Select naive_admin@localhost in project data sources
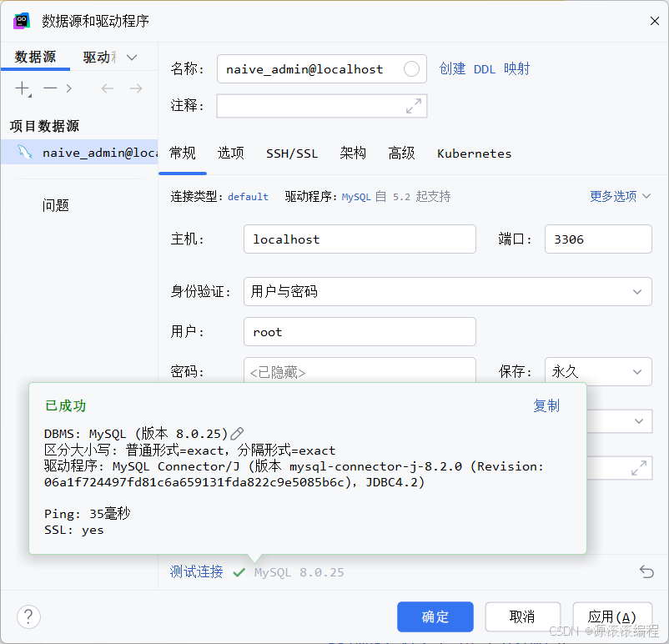 (x=79, y=152)
